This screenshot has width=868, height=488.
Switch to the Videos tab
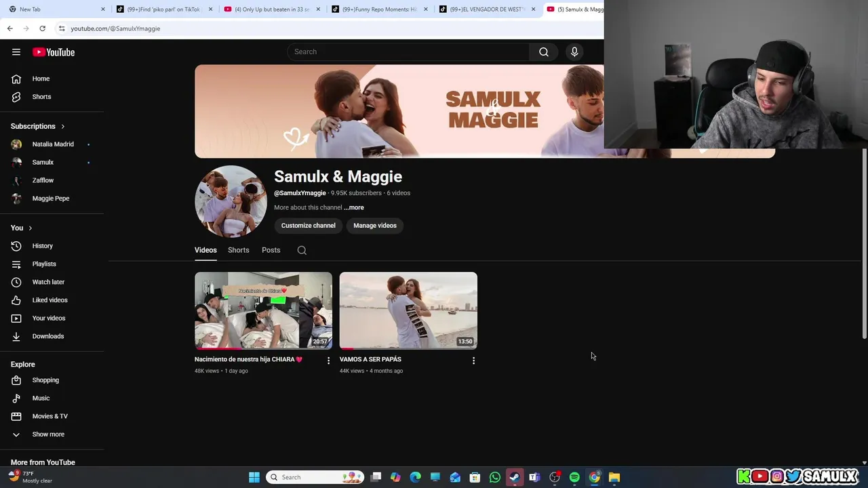(205, 250)
